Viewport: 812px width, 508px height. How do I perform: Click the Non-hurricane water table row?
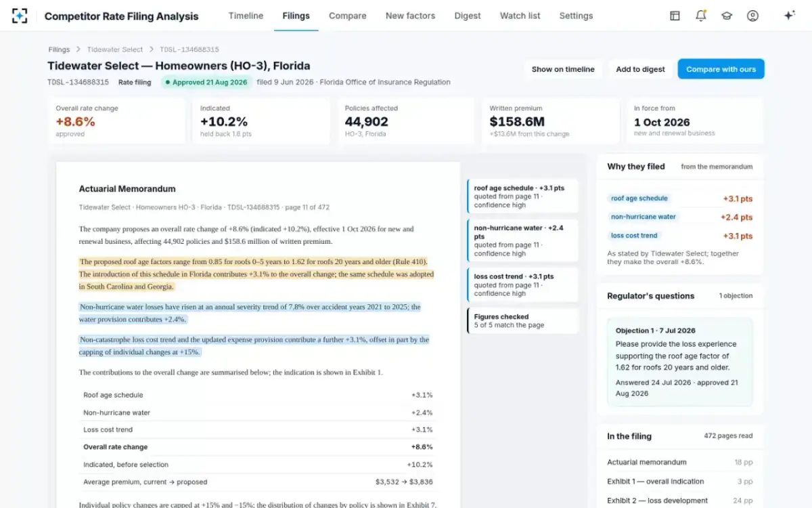coord(258,412)
